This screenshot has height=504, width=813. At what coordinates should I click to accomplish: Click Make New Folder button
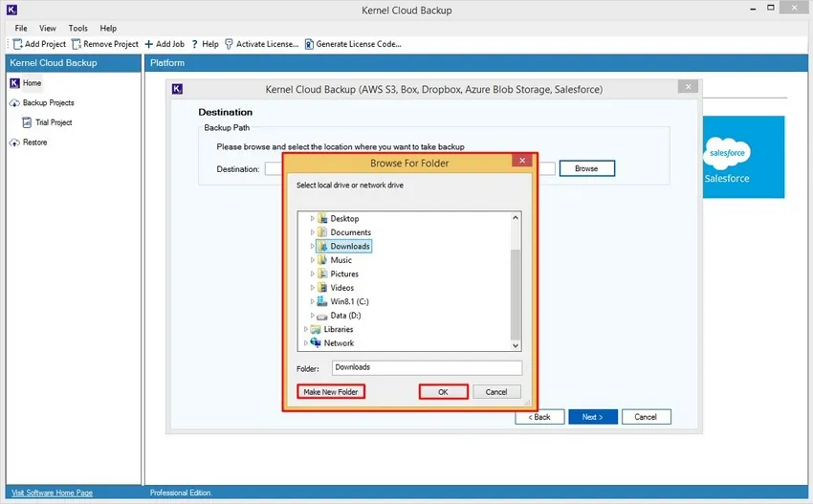point(331,392)
